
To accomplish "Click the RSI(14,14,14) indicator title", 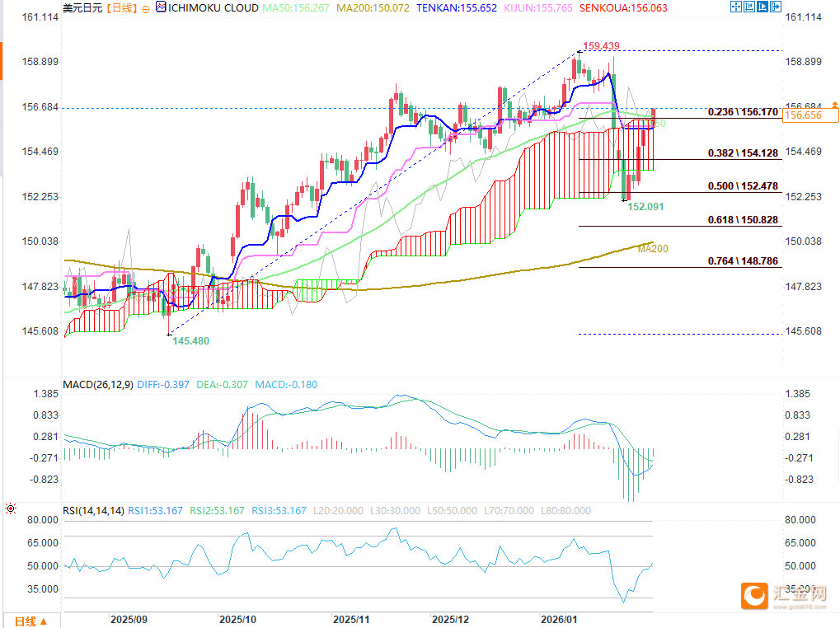I will pos(94,511).
